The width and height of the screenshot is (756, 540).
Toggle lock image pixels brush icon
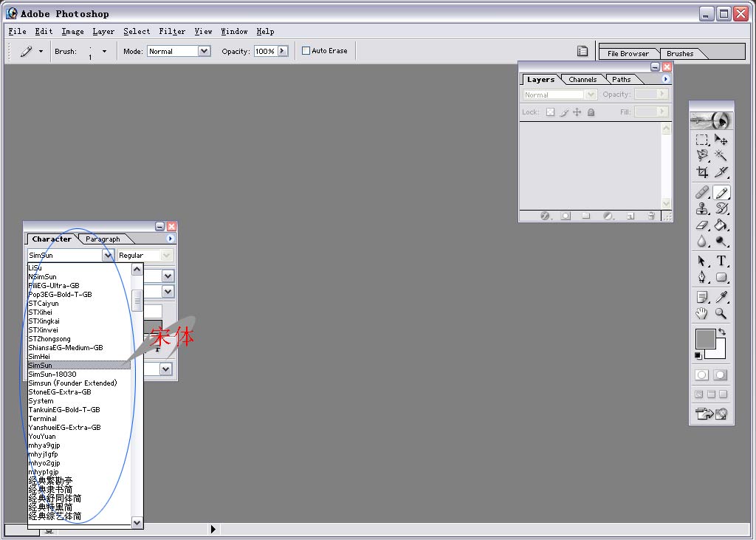click(x=563, y=112)
